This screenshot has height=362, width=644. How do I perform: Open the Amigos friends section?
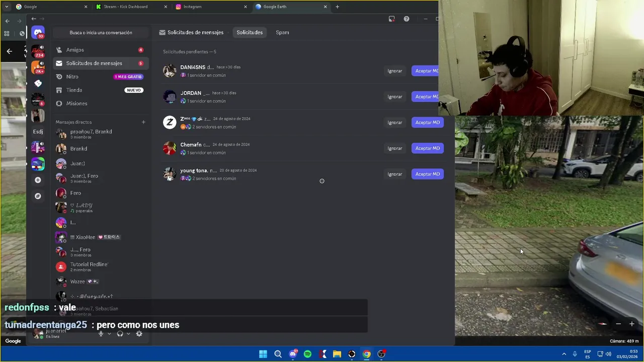tap(101, 50)
